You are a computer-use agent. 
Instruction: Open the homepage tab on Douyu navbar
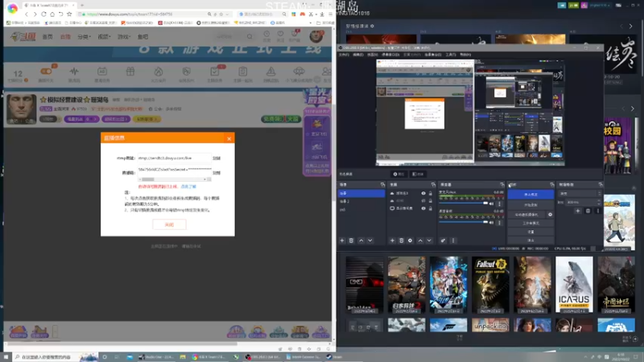47,37
